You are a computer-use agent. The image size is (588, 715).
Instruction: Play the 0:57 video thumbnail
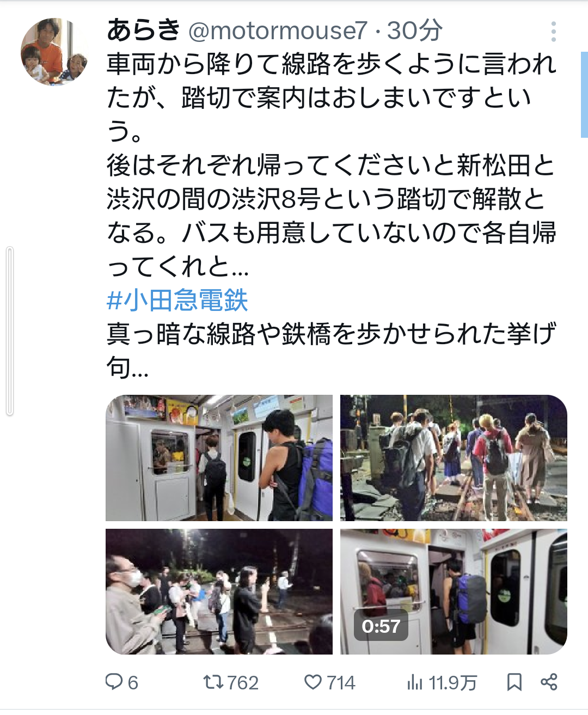(x=454, y=591)
